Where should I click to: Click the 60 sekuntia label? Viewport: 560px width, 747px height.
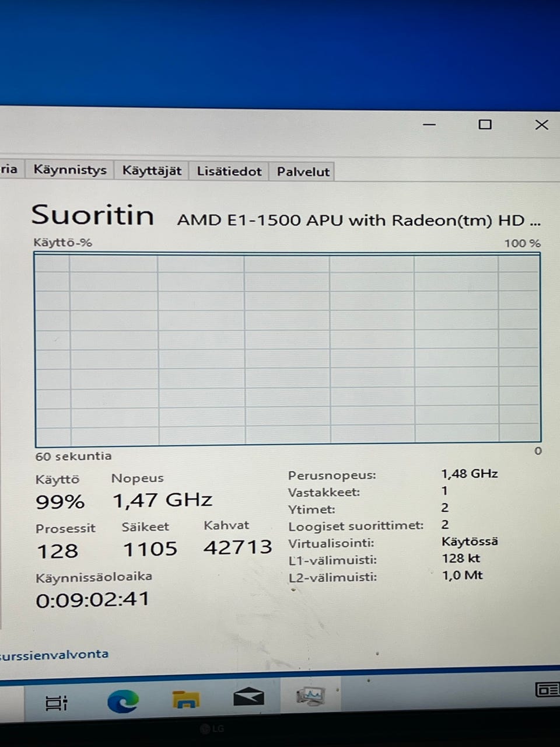[x=73, y=456]
